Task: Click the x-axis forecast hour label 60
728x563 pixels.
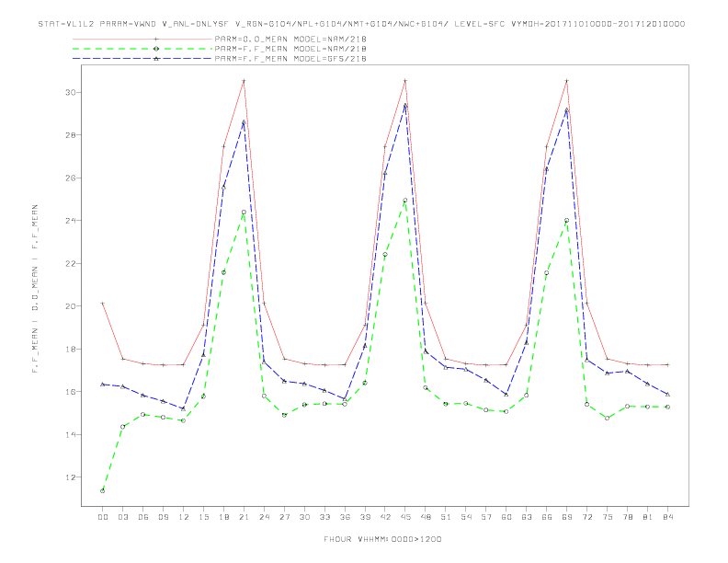Action: [x=506, y=517]
